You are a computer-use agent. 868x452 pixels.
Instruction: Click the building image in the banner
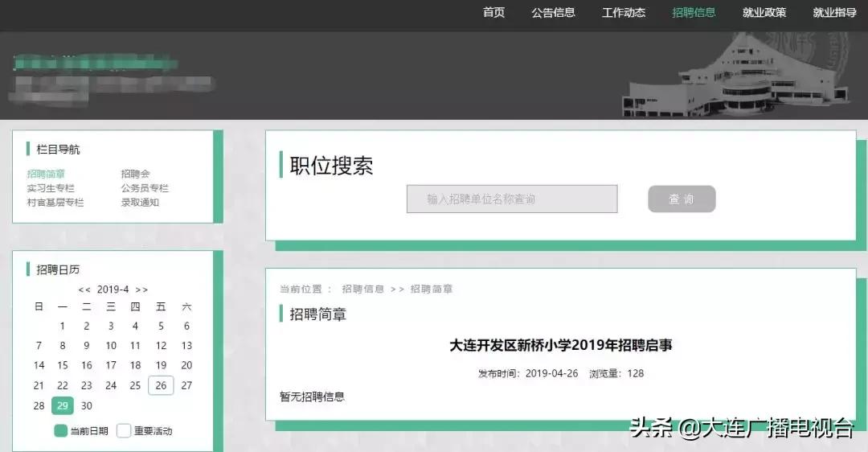pos(735,75)
